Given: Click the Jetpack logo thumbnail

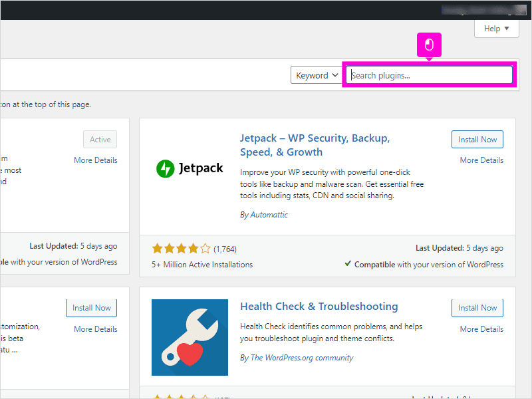Looking at the screenshot, I should coord(190,169).
